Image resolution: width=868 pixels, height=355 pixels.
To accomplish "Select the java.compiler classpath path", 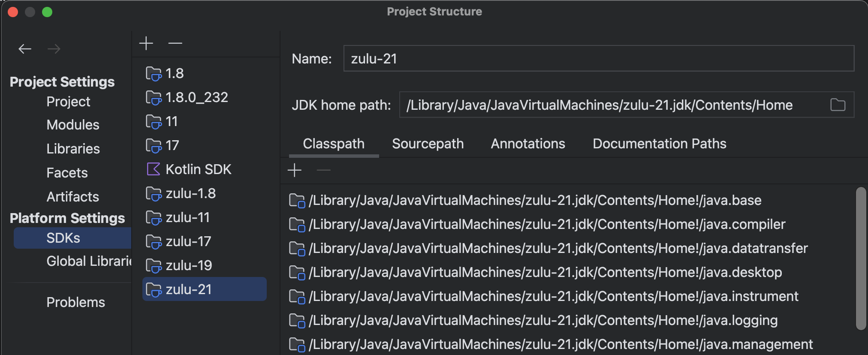I will 547,224.
